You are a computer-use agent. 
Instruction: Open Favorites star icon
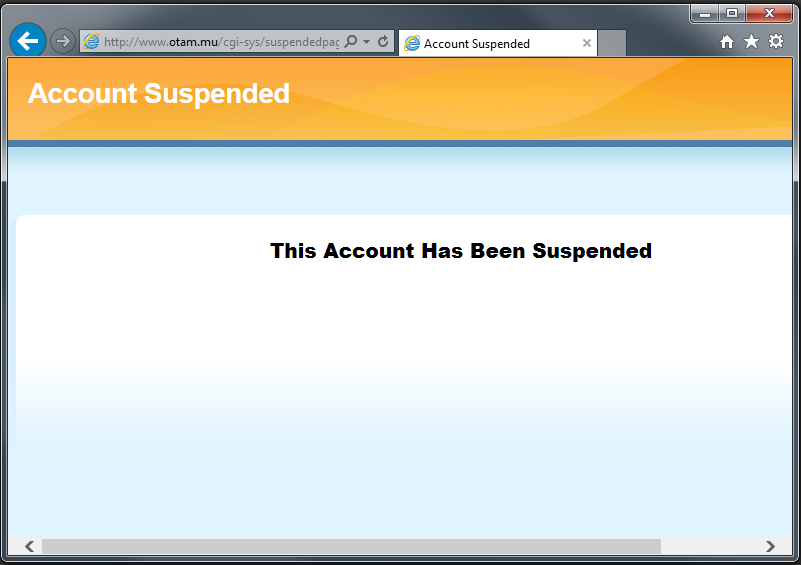tap(751, 41)
